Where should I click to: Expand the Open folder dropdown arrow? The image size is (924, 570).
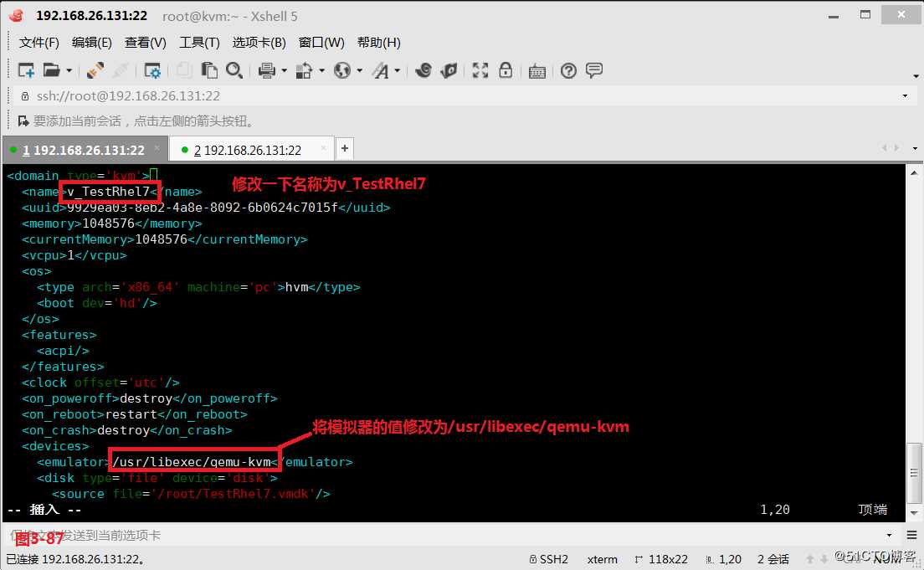tap(69, 71)
